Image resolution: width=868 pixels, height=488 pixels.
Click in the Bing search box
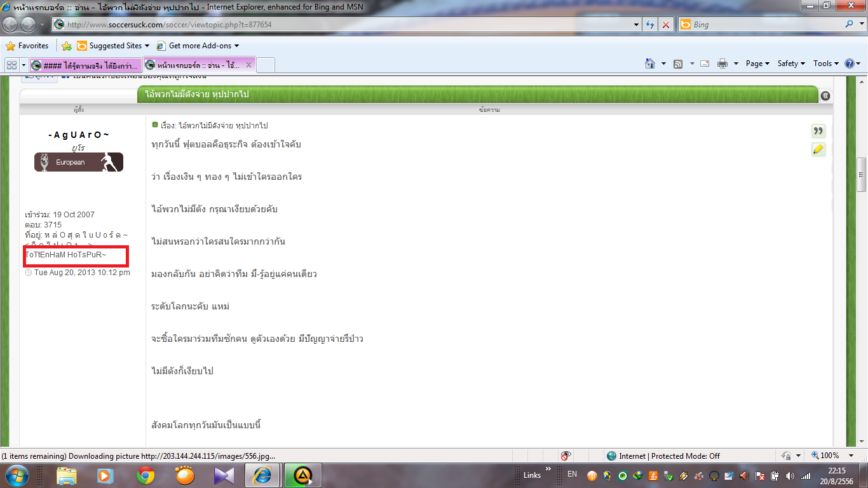766,25
